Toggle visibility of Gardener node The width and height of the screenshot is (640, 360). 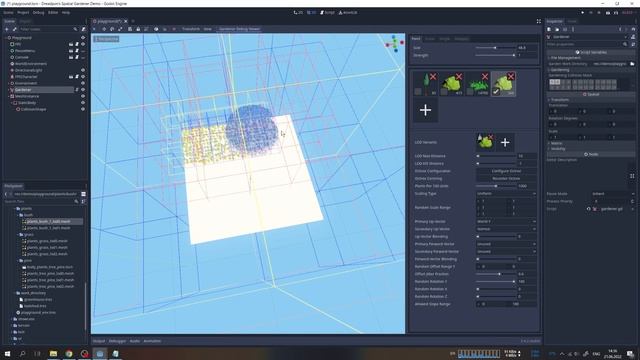(x=83, y=90)
